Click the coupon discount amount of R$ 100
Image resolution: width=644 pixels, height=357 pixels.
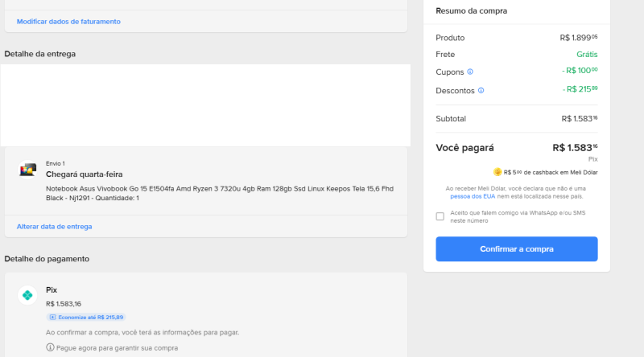(580, 72)
